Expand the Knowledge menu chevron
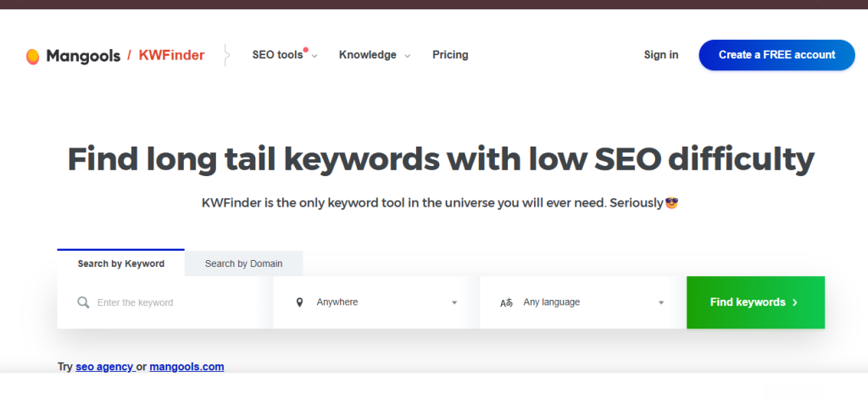 (408, 56)
